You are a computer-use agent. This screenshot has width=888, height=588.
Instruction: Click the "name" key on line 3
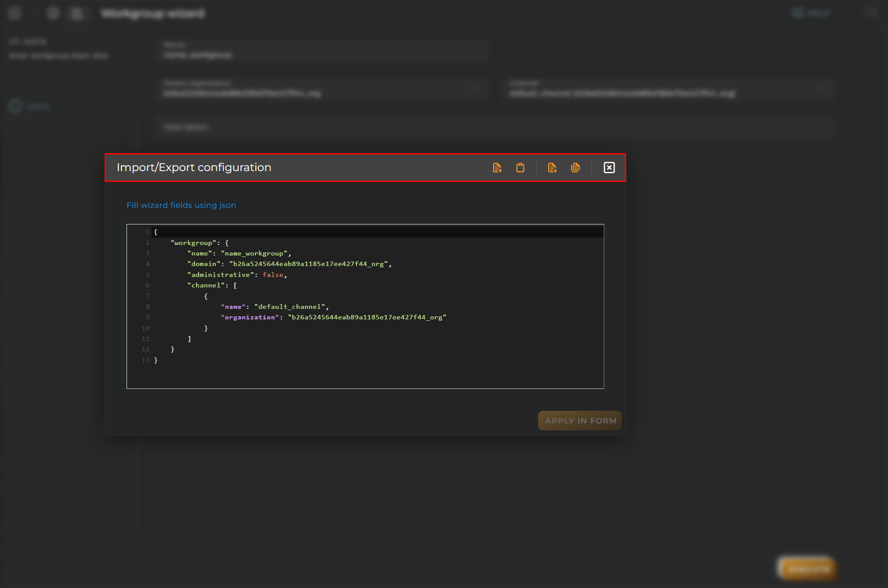(x=200, y=253)
